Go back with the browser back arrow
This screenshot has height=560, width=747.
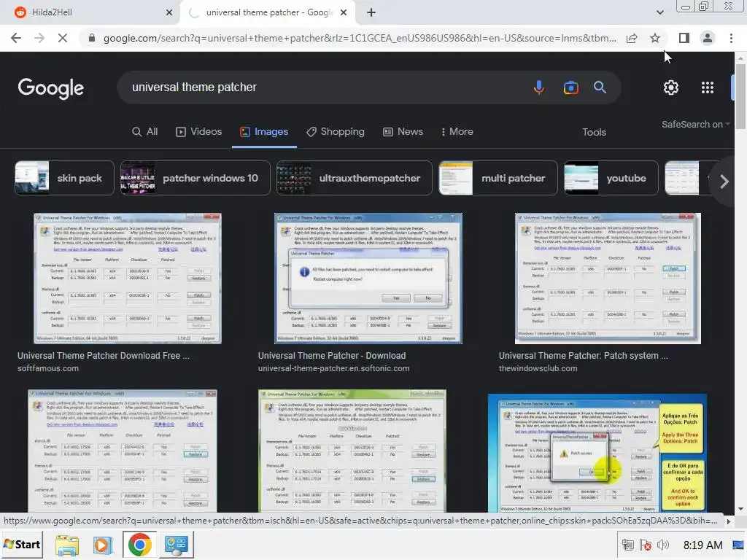(16, 38)
